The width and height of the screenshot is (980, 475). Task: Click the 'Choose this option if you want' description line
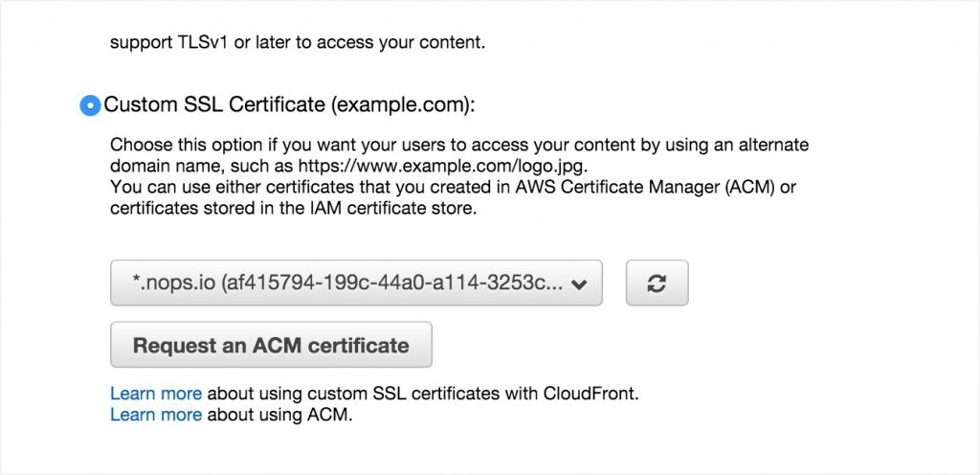[459, 146]
